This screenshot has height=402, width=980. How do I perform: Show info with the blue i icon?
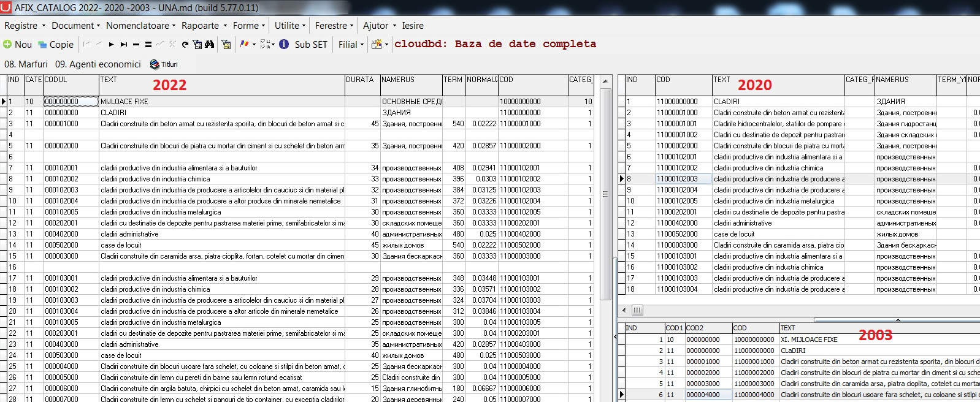pyautogui.click(x=284, y=44)
